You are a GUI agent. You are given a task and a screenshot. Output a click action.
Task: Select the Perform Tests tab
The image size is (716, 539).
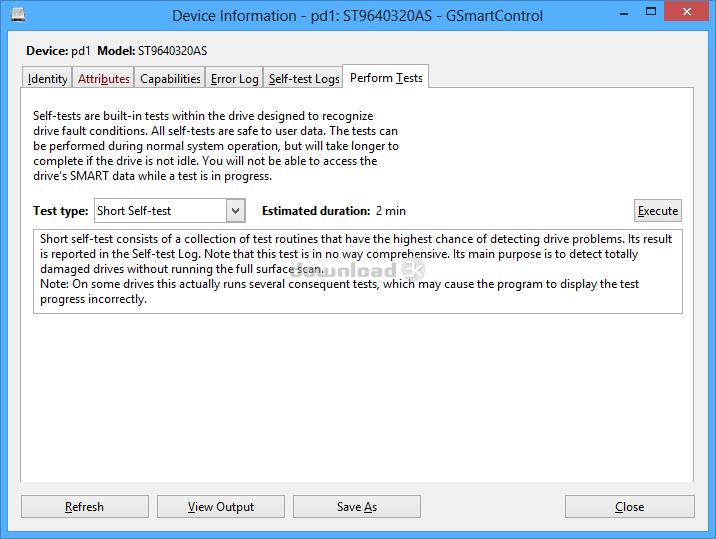click(386, 77)
